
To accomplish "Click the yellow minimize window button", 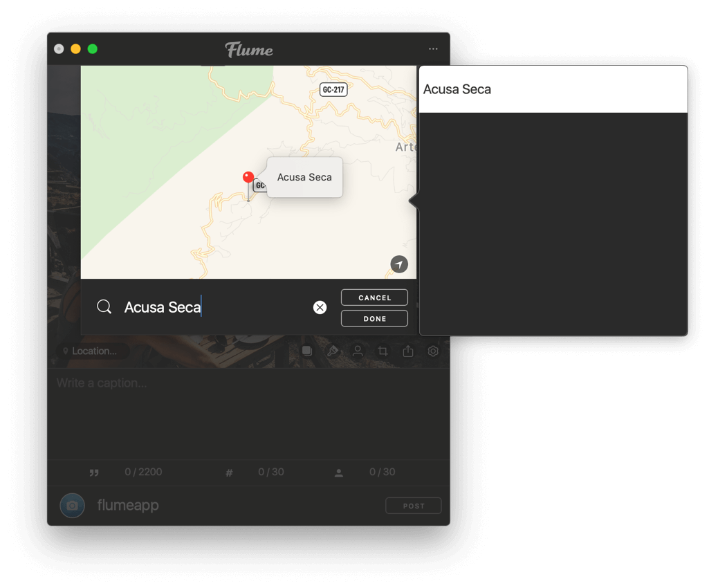I will pos(75,49).
